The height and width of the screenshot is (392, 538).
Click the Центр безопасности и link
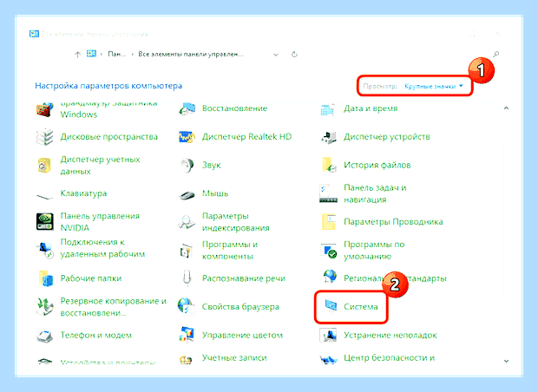point(389,357)
